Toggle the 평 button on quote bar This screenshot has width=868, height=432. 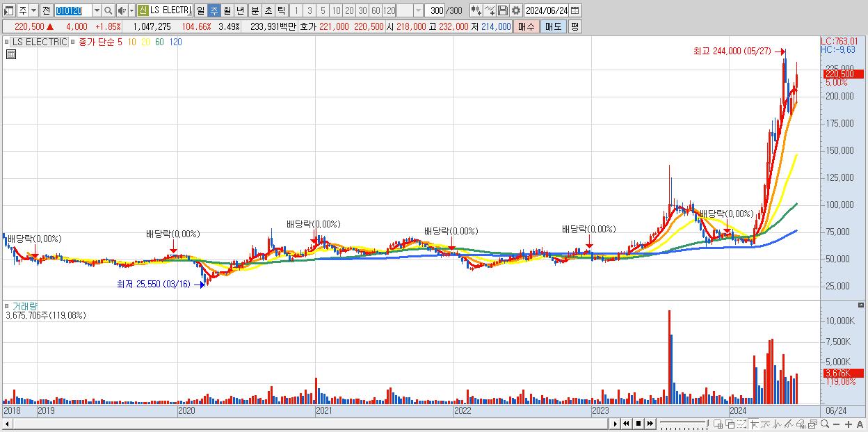(575, 26)
